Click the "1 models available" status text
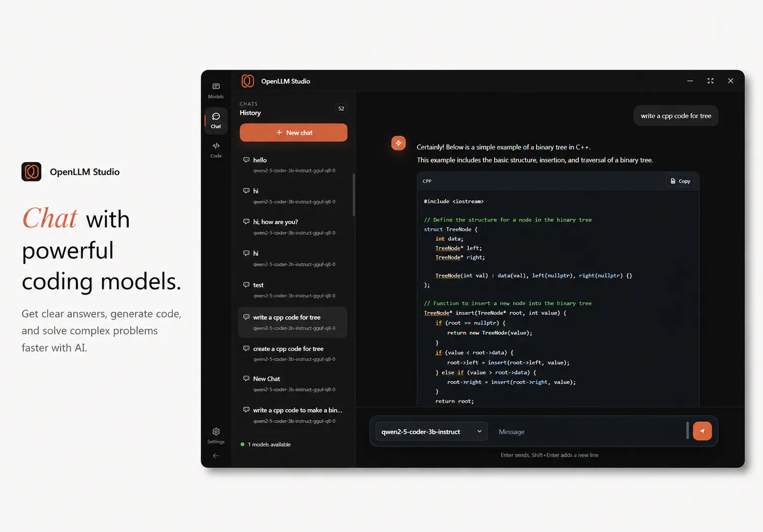Screen dimensions: 763x532 point(269,444)
